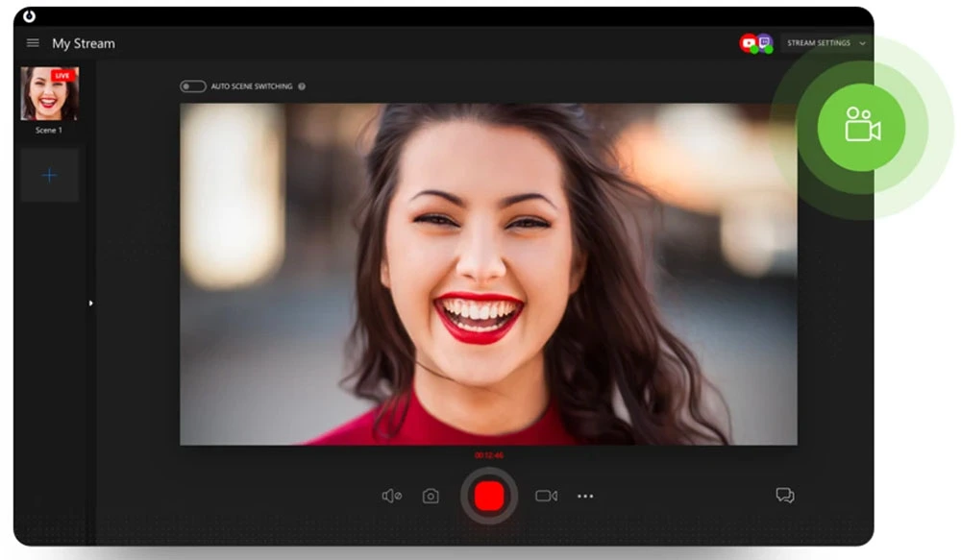961x560 pixels.
Task: Take a snapshot with the camera icon
Action: pos(429,495)
